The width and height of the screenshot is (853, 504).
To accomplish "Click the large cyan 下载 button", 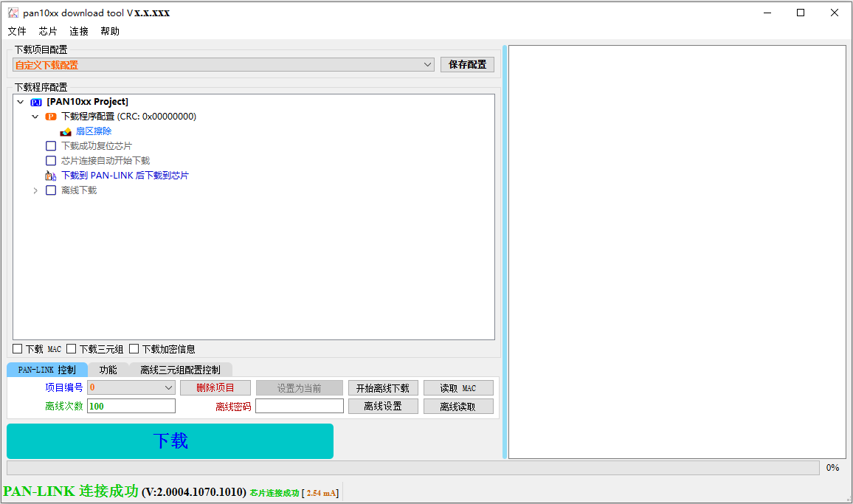I will [x=170, y=441].
